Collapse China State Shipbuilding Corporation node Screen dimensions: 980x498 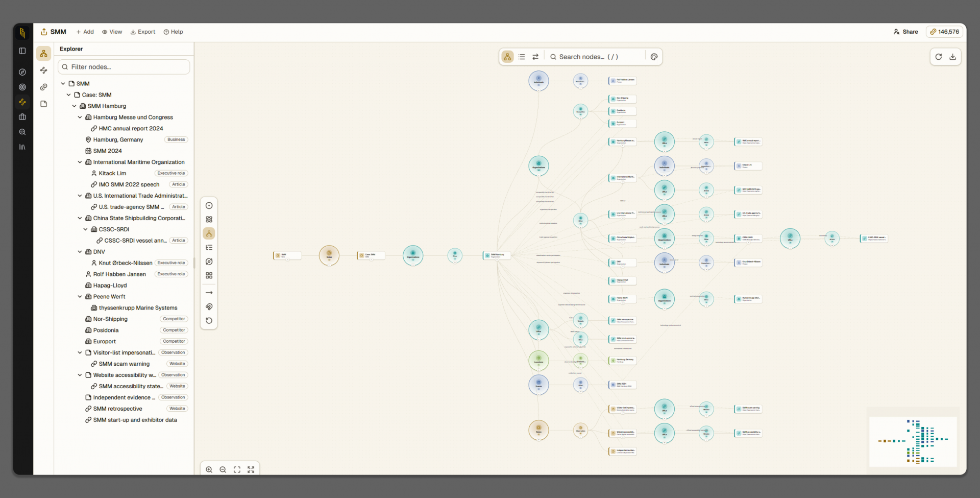(x=80, y=219)
